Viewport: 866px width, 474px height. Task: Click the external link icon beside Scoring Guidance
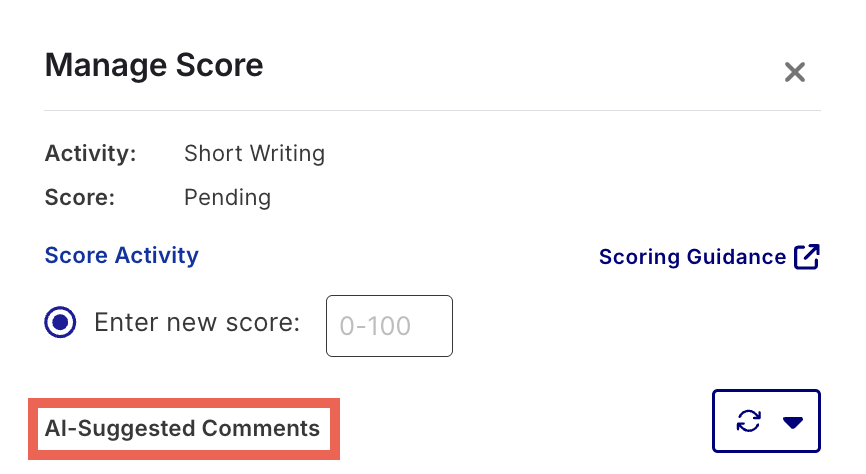tap(806, 257)
